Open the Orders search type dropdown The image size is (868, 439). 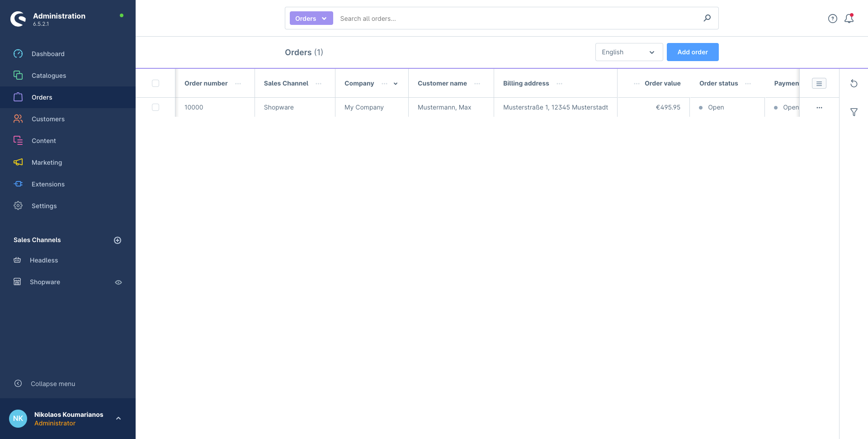pos(311,18)
